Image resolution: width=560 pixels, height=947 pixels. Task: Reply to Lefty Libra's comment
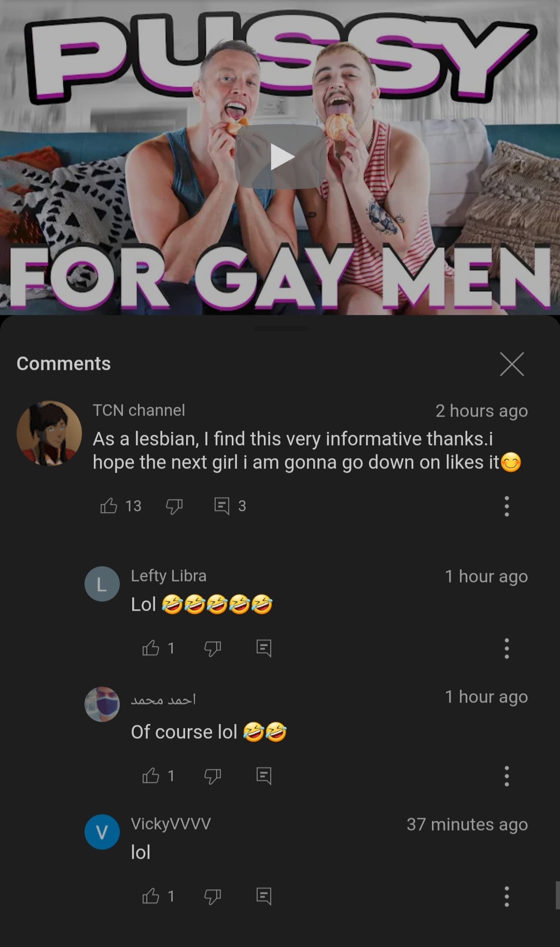pos(264,648)
